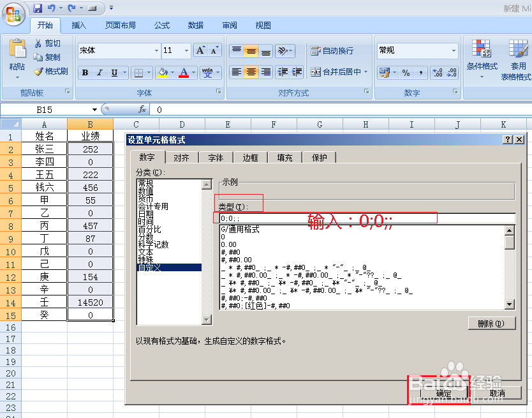Open conditional formatting 条件格式 menu
The width and height of the screenshot is (532, 418).
tap(482, 59)
